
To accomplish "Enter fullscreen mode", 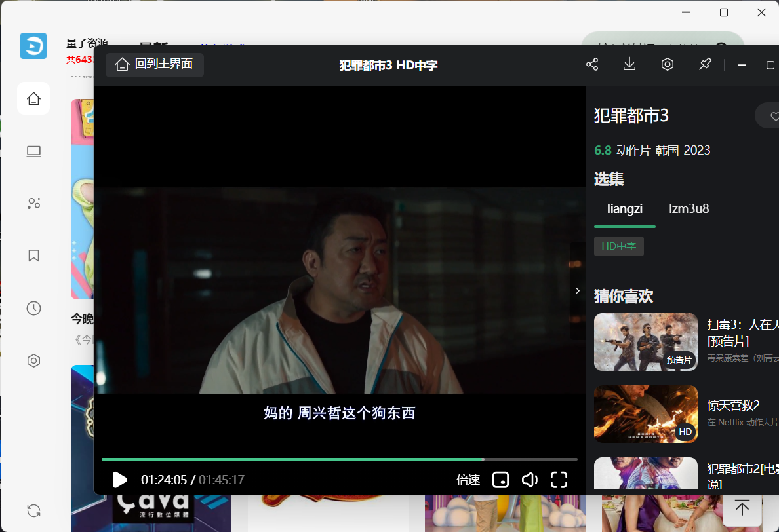I will point(559,480).
